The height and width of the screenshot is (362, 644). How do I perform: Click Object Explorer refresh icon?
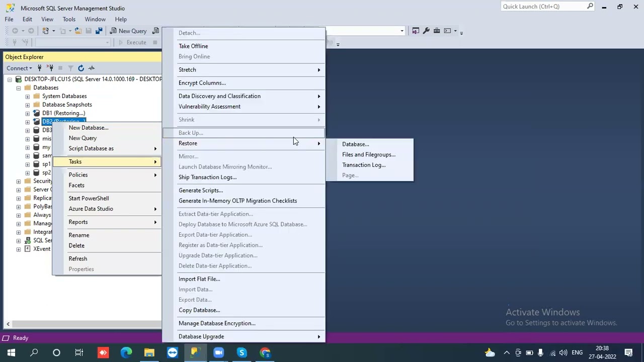tap(81, 68)
